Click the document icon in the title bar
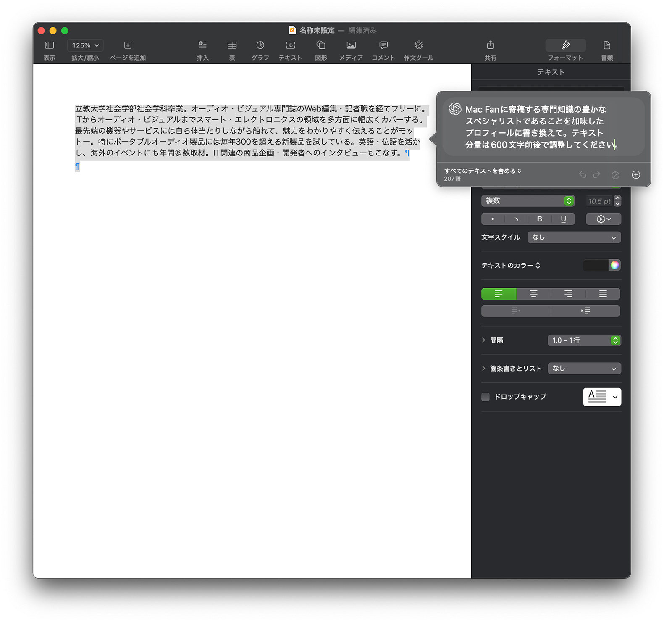The image size is (672, 622). [x=292, y=30]
